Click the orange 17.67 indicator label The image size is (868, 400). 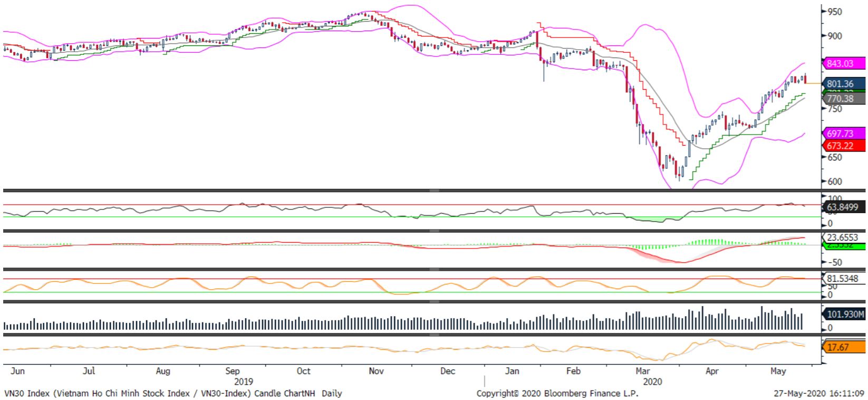tap(844, 347)
